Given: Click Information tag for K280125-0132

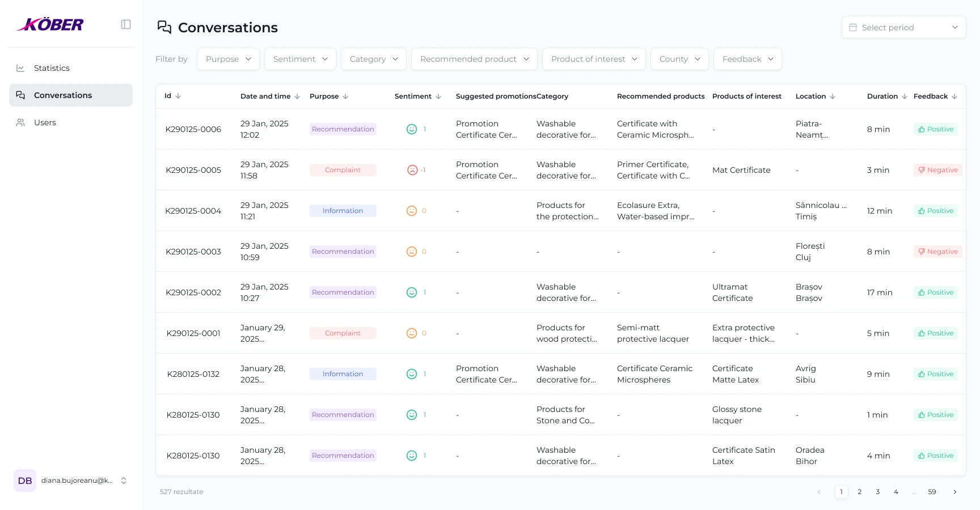Looking at the screenshot, I should tap(343, 374).
